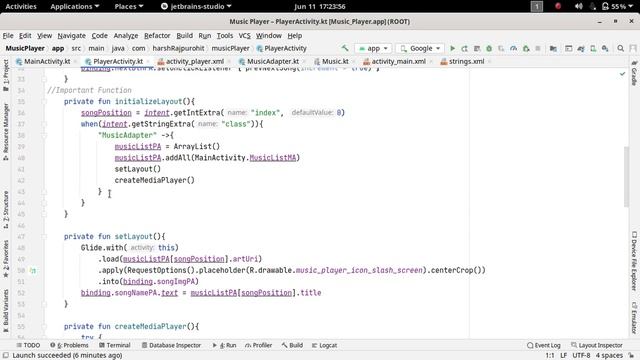
Task: Click the green inspection checkmark in editor
Action: click(622, 74)
